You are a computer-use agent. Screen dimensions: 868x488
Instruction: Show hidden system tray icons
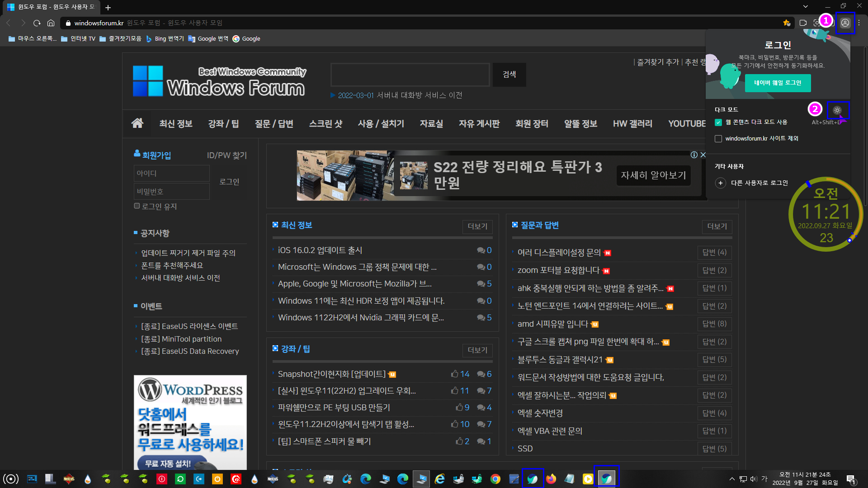(x=732, y=479)
